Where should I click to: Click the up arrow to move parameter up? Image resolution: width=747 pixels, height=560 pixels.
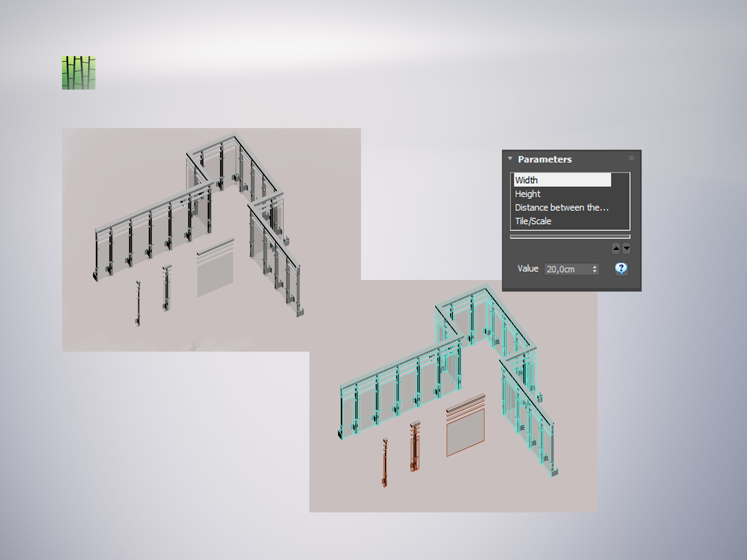[x=616, y=248]
